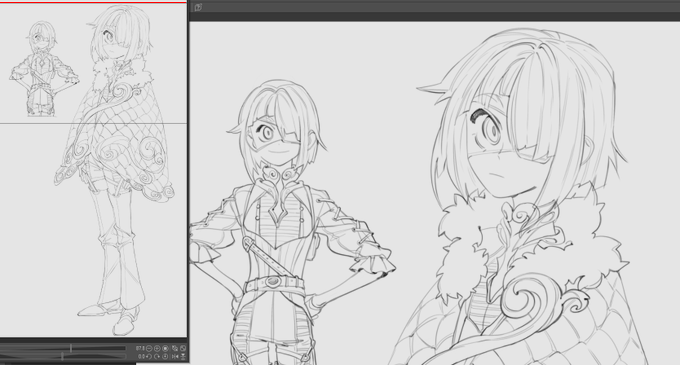Click the Fit to navigator icon
Screen dimensions: 680x365
point(175,348)
